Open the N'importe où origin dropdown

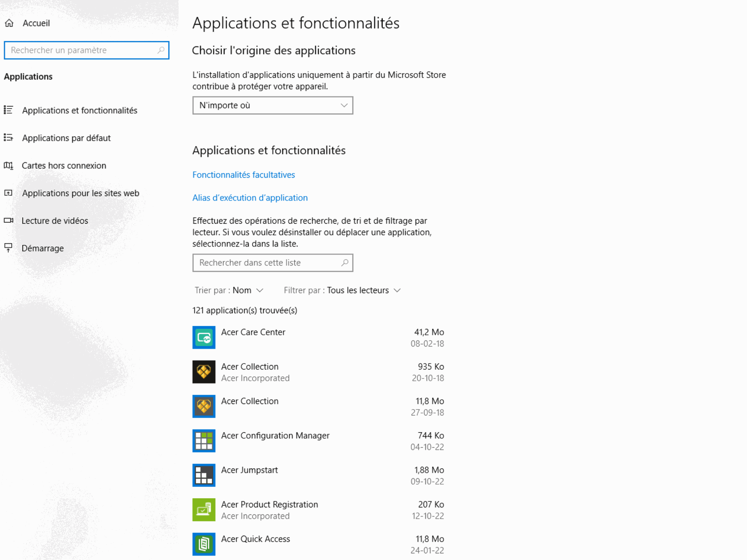(273, 105)
